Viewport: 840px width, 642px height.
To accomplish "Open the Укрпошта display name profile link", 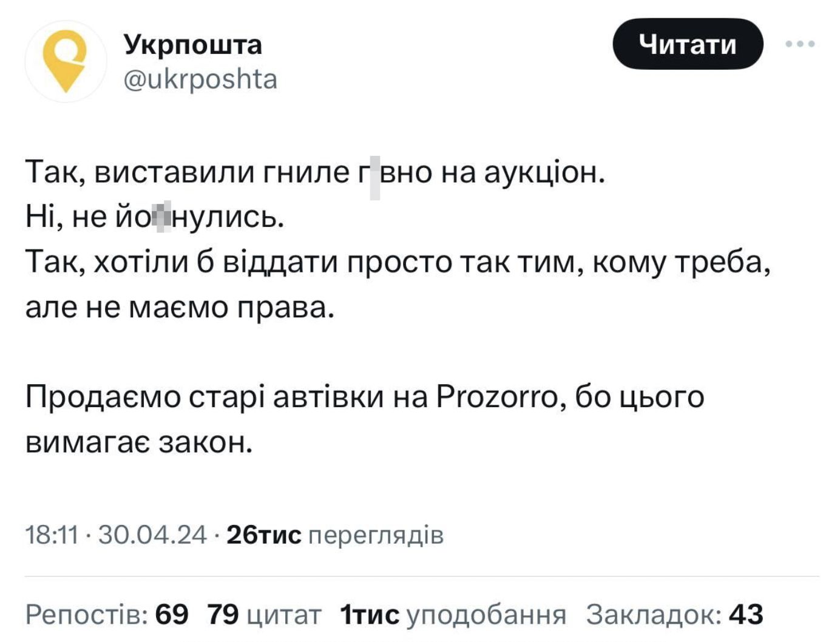I will tap(193, 44).
